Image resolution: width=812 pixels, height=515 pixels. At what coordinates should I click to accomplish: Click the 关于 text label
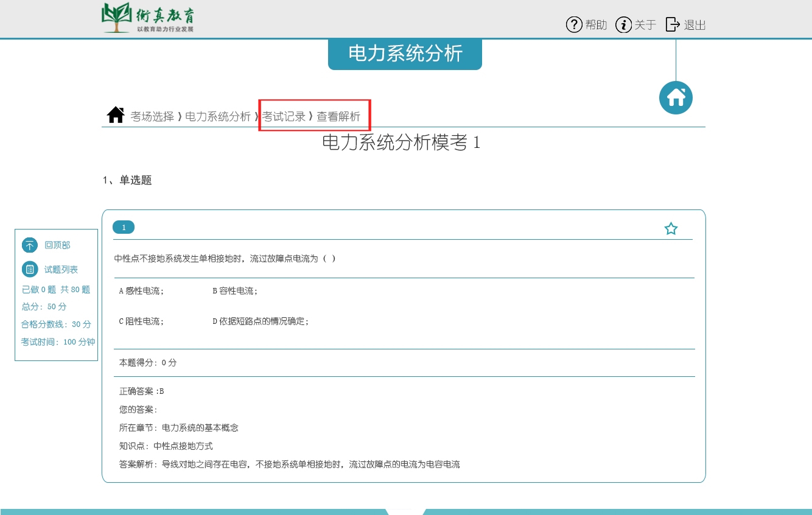coord(645,25)
